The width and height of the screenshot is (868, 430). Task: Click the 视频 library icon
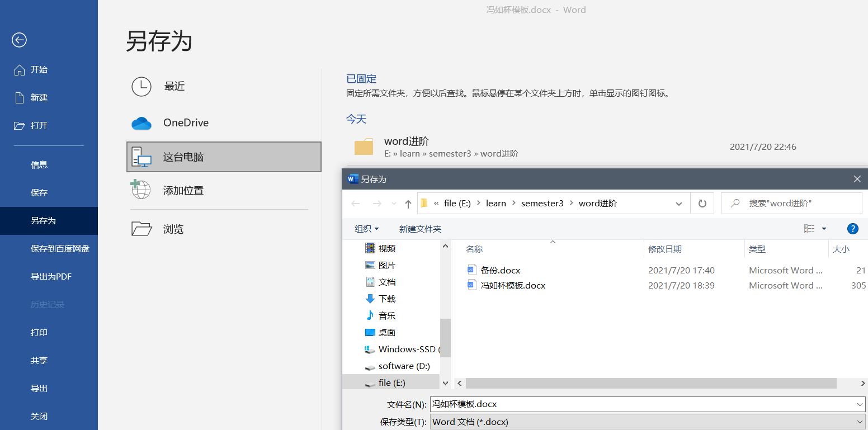[x=370, y=248]
